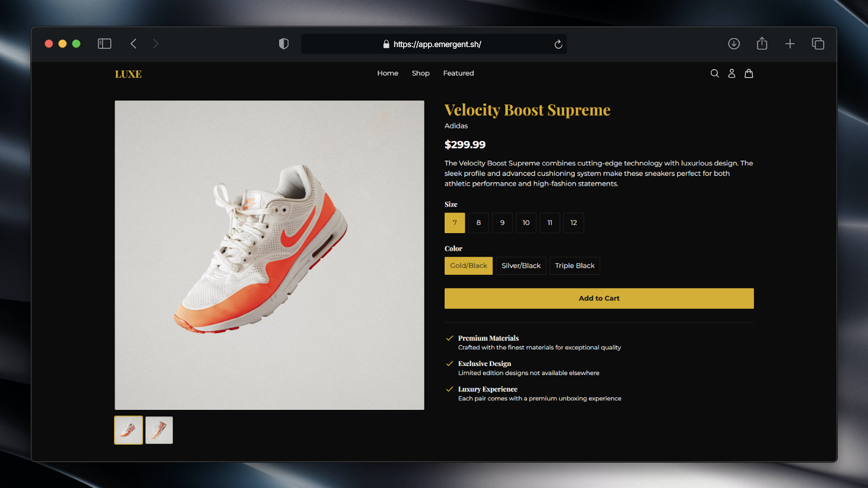Image resolution: width=868 pixels, height=488 pixels.
Task: Select size 11
Action: coord(550,223)
